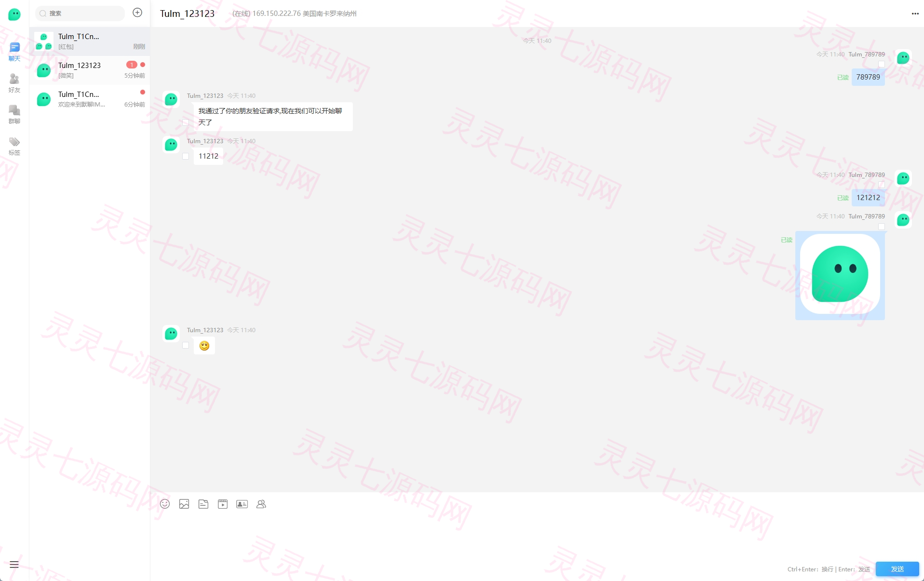Click the group avatar of the first chat
The width and height of the screenshot is (924, 581).
click(44, 41)
